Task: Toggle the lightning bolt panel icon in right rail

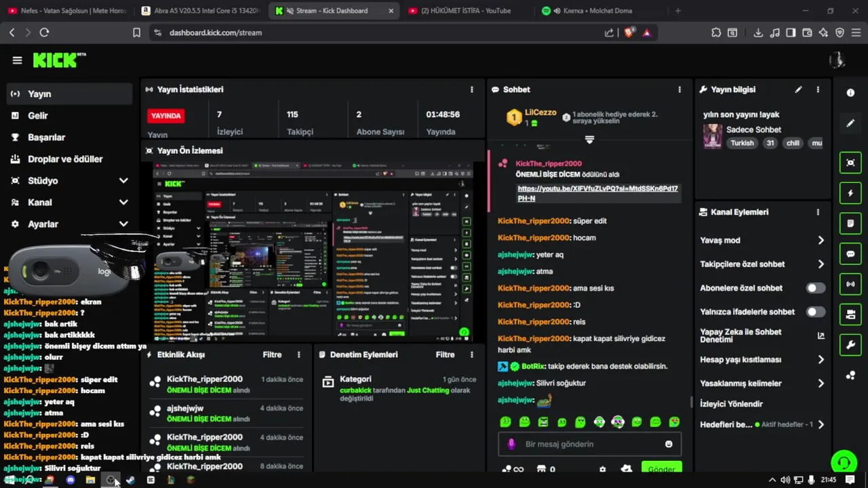Action: point(850,193)
